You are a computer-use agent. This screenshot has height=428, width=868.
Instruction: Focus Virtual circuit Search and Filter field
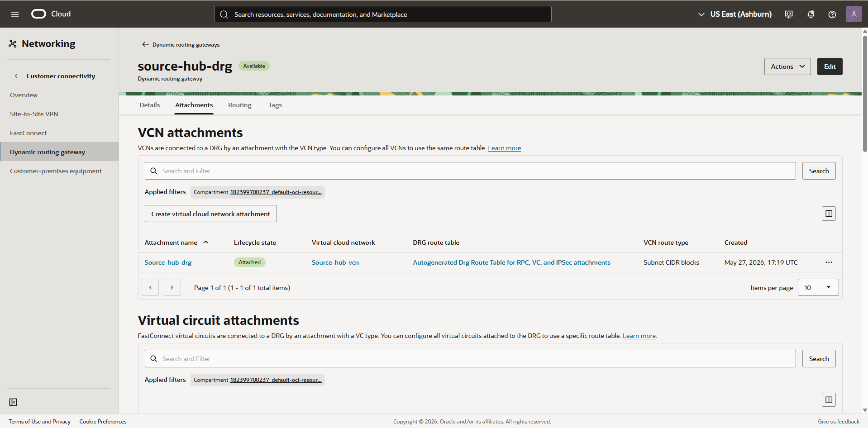tap(470, 359)
